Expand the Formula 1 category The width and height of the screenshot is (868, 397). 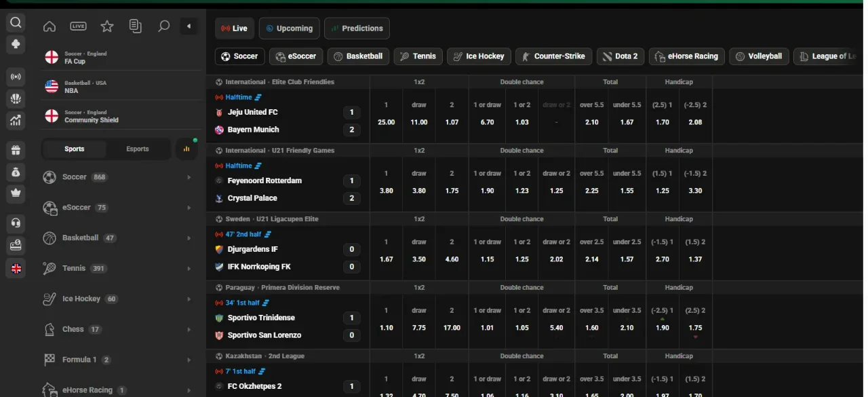tap(119, 360)
